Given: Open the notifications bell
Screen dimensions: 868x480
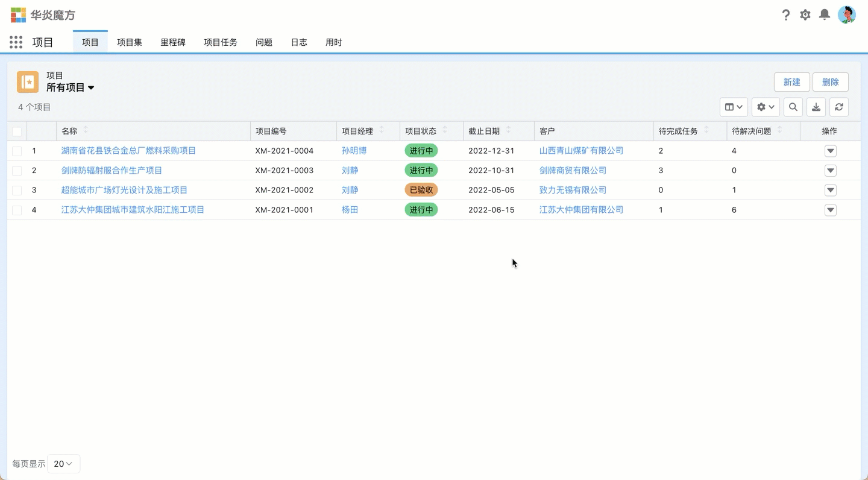Looking at the screenshot, I should [x=825, y=15].
